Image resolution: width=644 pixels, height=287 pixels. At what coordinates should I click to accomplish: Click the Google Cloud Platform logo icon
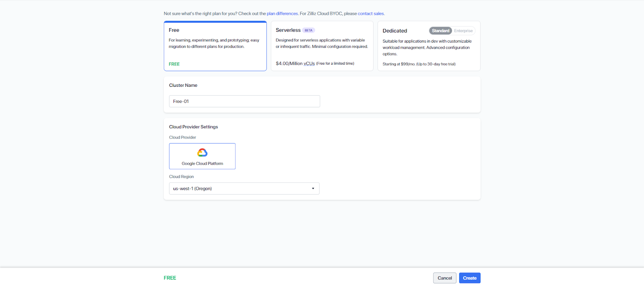[x=202, y=153]
